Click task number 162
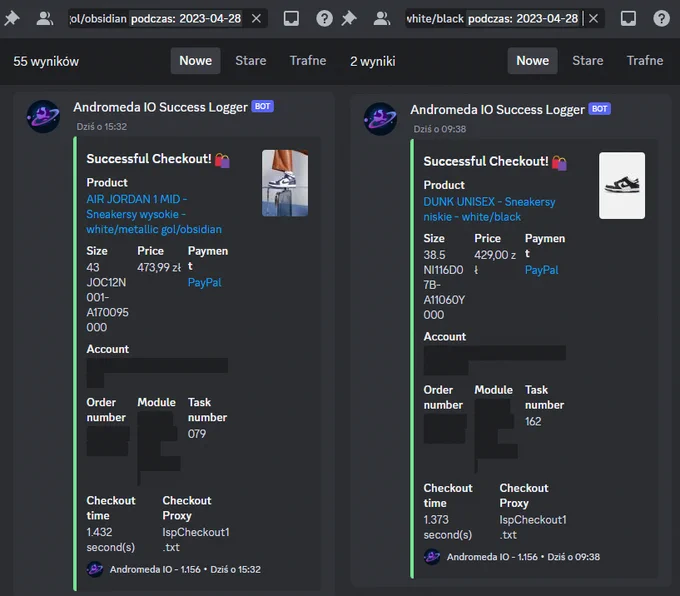 tap(533, 422)
